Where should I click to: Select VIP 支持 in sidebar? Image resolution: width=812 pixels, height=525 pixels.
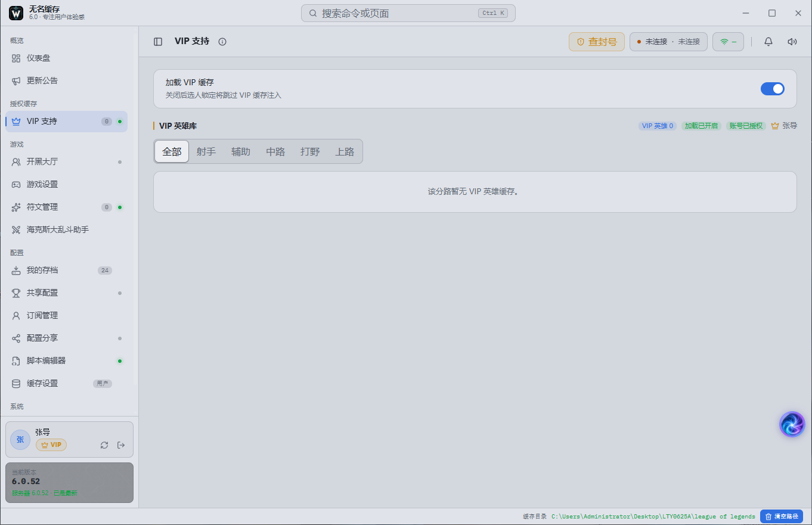tap(66, 122)
